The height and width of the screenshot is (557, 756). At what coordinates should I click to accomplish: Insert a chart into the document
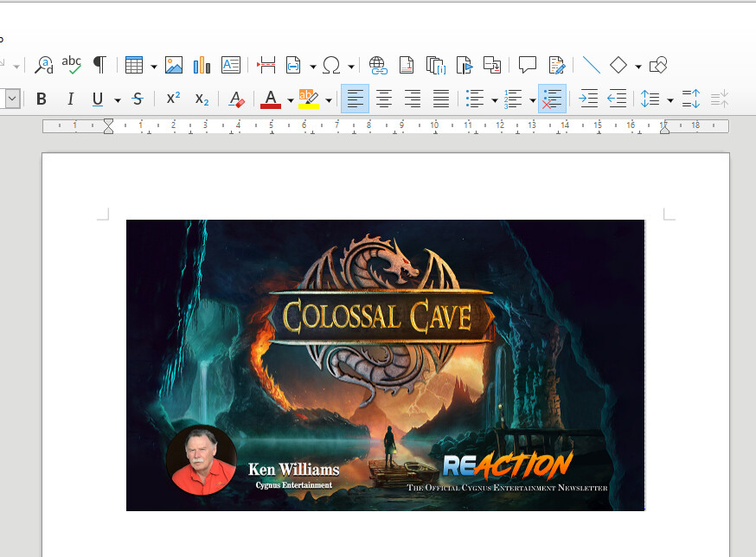(200, 65)
